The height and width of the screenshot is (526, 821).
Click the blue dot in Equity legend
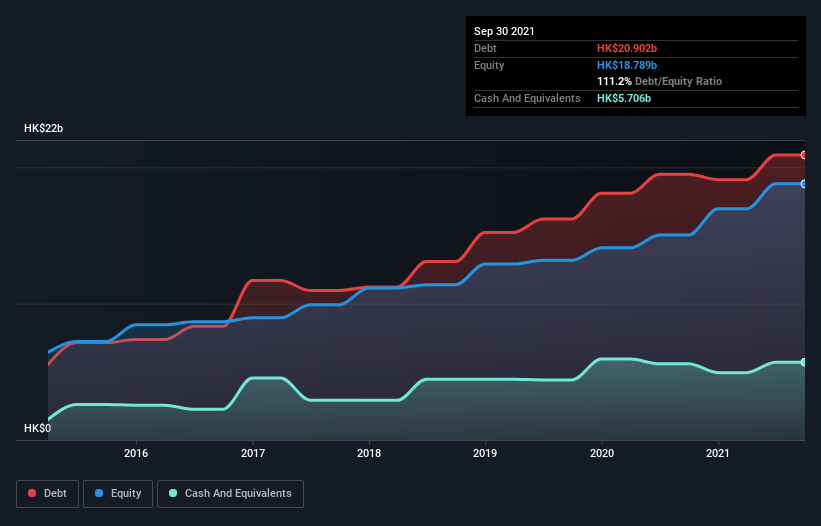tap(99, 493)
